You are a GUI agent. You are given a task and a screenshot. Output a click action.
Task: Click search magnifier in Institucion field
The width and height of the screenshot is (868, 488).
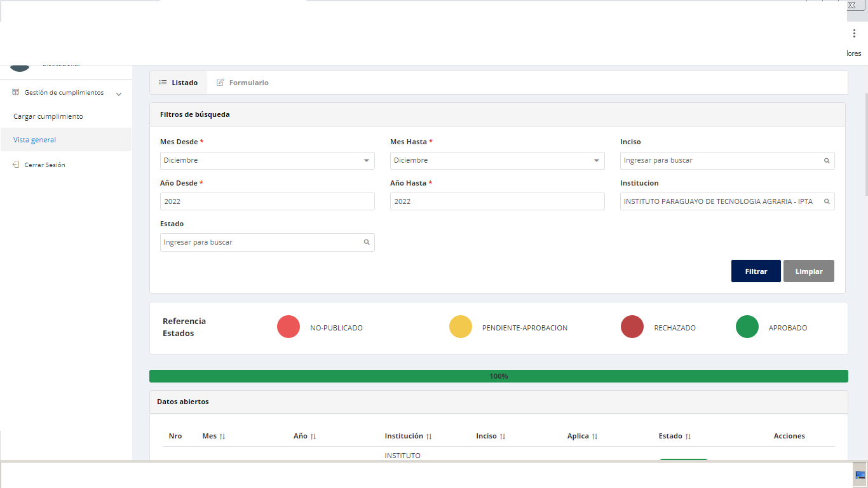[827, 201]
